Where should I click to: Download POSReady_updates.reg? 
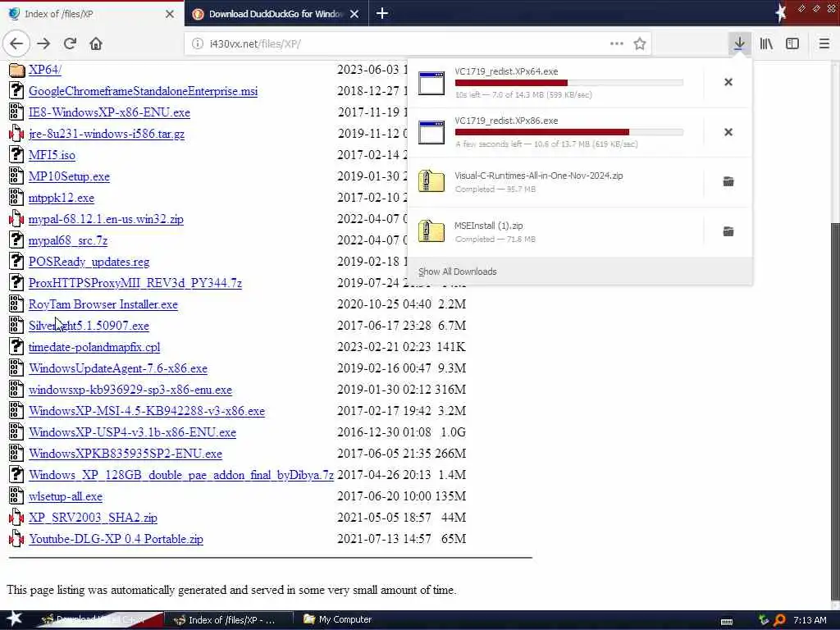pyautogui.click(x=89, y=262)
